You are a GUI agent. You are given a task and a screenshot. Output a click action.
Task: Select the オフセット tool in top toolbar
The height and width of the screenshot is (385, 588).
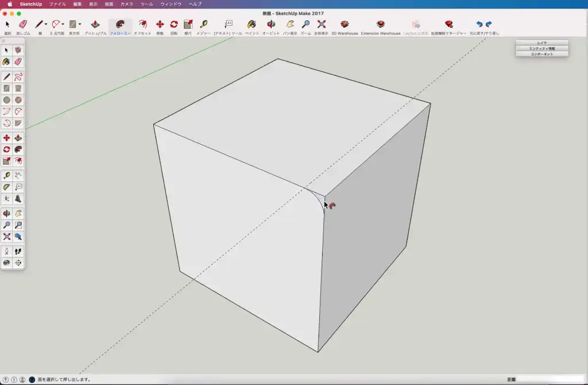(142, 24)
